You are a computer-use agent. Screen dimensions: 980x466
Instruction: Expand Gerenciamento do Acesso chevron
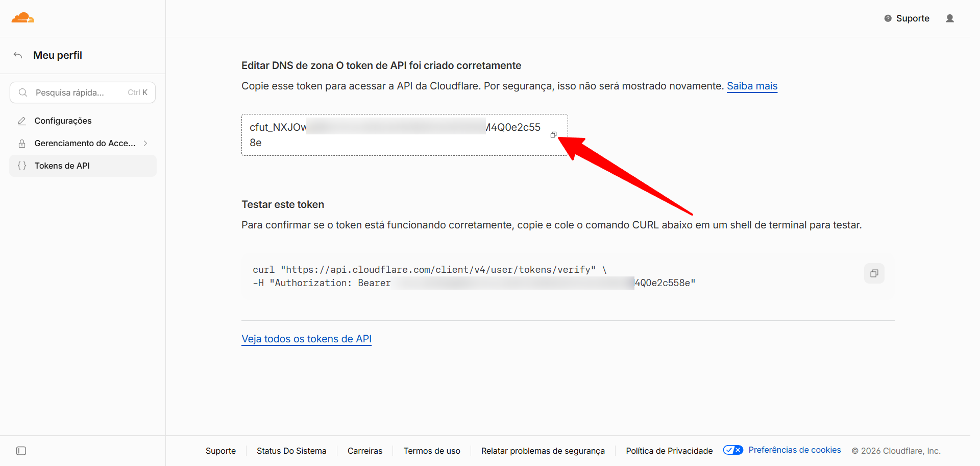145,144
